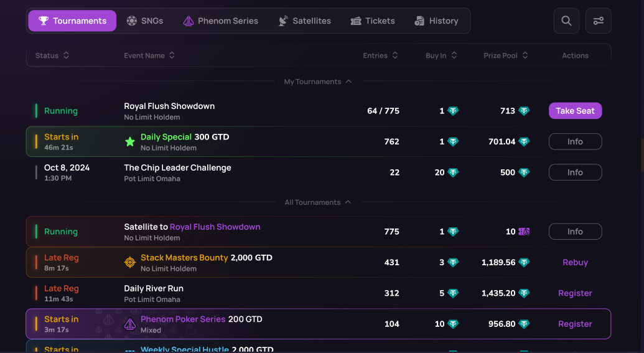Click the Phenom Poker Series triangle logo
The height and width of the screenshot is (353, 644).
click(x=130, y=324)
